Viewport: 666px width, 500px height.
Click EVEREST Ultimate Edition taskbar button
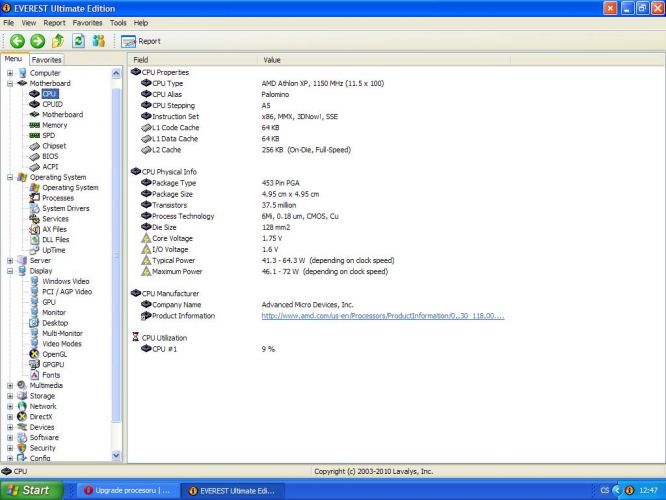tap(233, 491)
